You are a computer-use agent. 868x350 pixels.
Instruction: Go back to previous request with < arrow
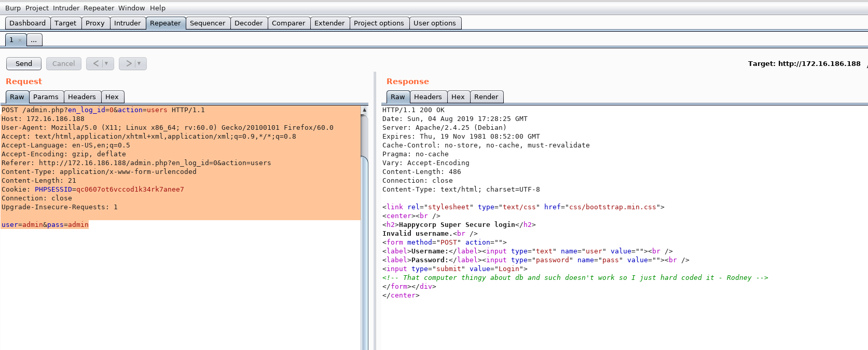click(x=95, y=63)
